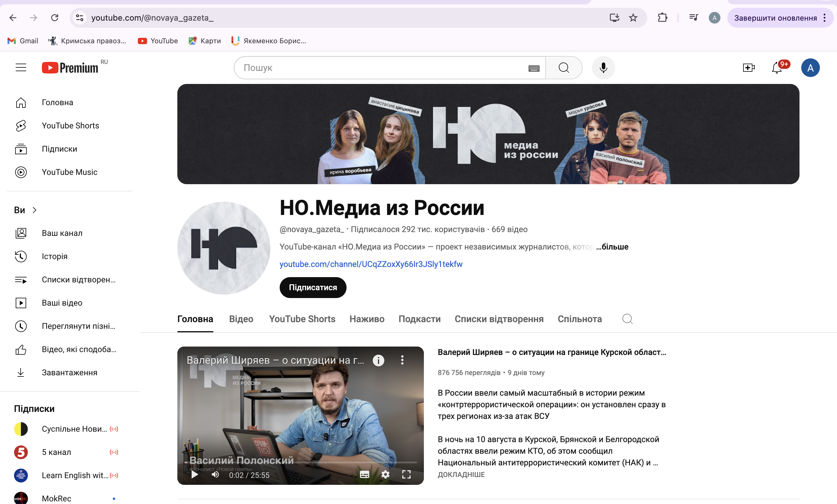Open Ваш канал

pos(70,233)
